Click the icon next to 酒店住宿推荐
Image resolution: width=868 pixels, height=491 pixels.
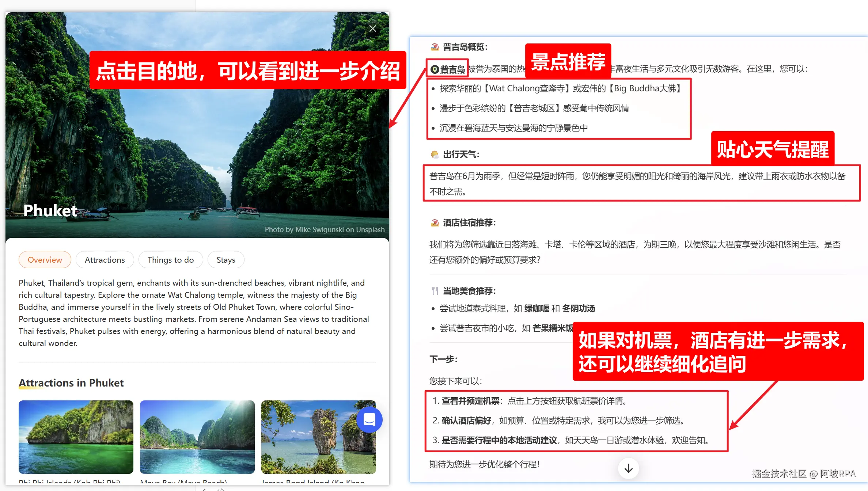(435, 223)
